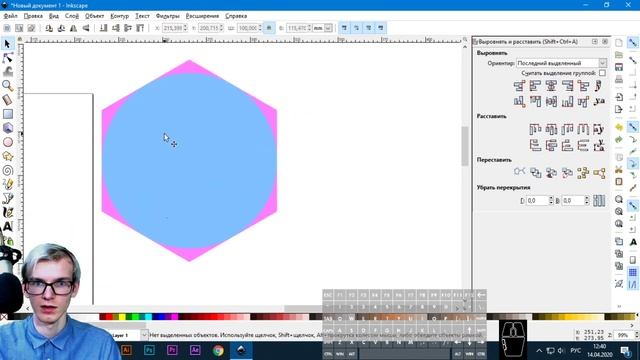This screenshot has height=360, width=640.
Task: Click the X position spinner arrows
Action: point(185,28)
